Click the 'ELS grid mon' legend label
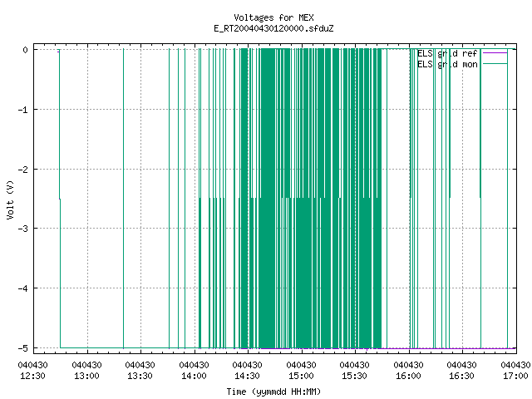Screen dimensions: 532x399 447,65
